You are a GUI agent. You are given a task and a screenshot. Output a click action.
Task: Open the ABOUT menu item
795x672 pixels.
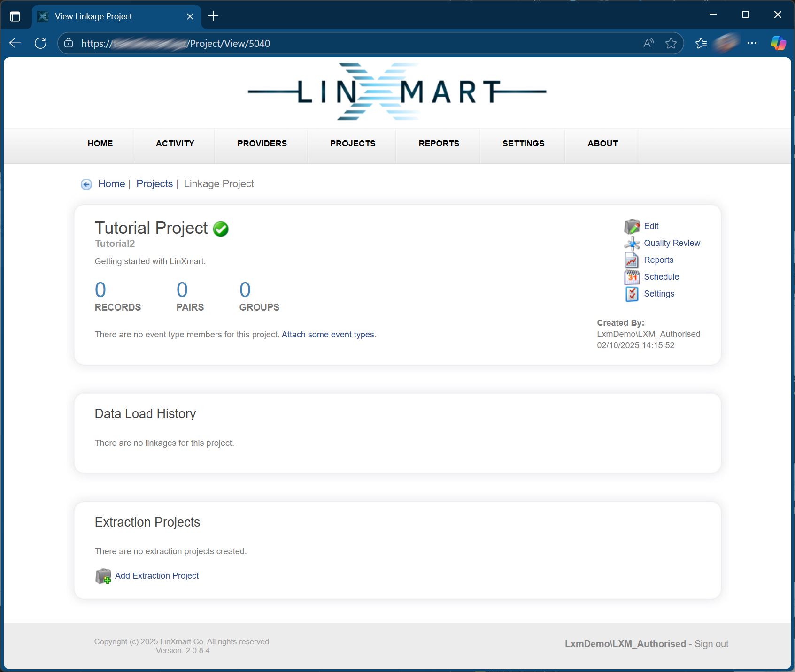602,144
